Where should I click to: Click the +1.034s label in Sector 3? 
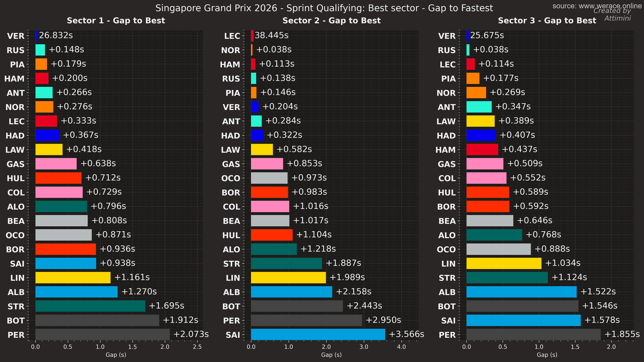pyautogui.click(x=563, y=263)
